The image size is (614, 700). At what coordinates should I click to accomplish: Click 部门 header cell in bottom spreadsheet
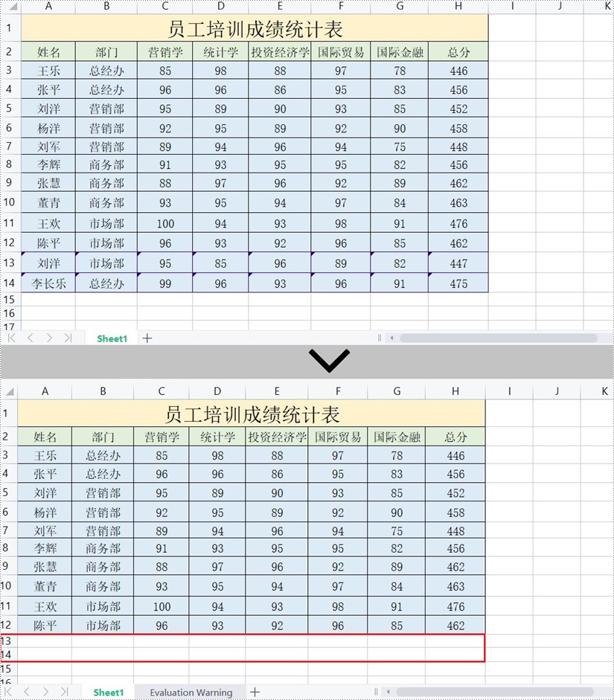[103, 437]
